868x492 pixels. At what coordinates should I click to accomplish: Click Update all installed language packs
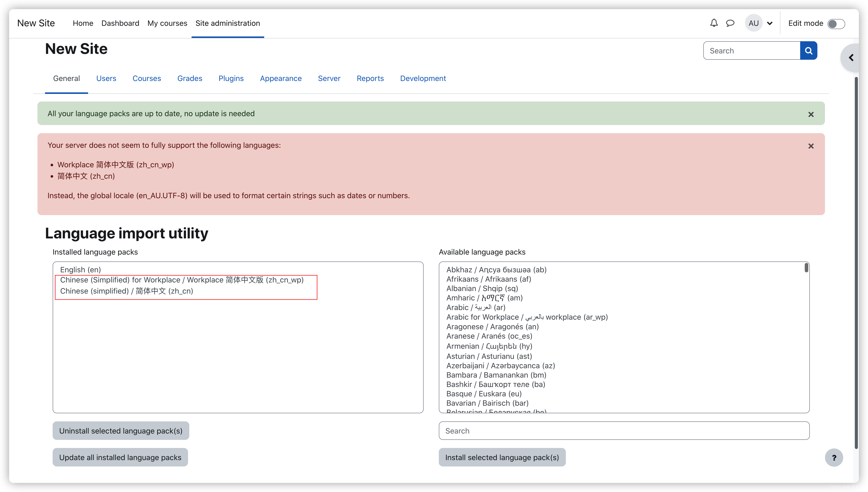[x=120, y=458]
